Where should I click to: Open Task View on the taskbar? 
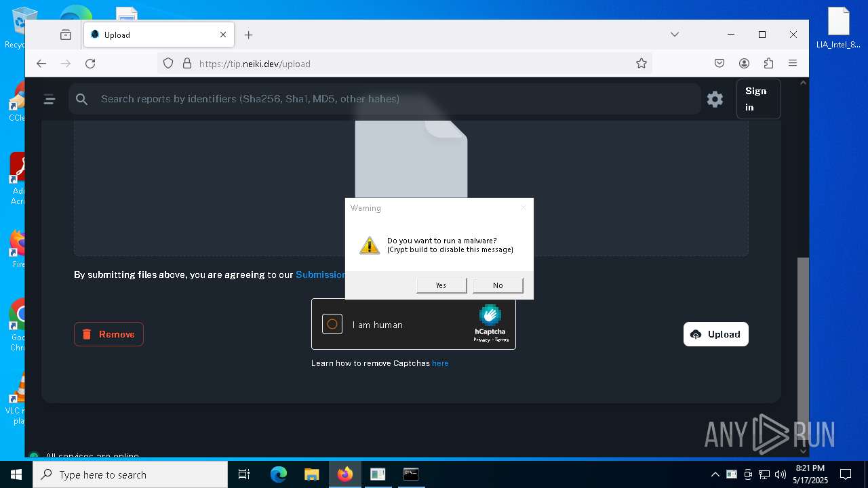[x=244, y=474]
